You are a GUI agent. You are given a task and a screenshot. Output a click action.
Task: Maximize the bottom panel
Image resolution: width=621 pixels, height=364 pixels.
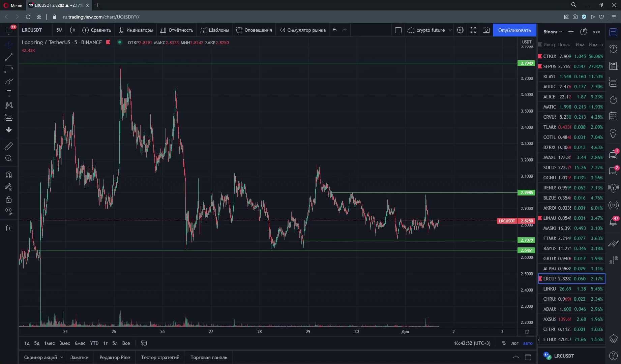(x=528, y=357)
